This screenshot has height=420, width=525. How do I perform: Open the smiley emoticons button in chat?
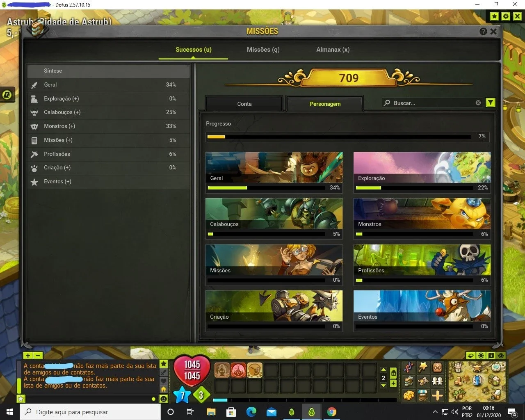pos(164,398)
